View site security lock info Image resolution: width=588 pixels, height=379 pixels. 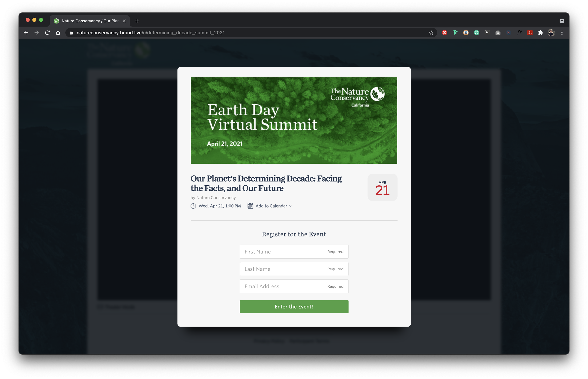point(71,33)
